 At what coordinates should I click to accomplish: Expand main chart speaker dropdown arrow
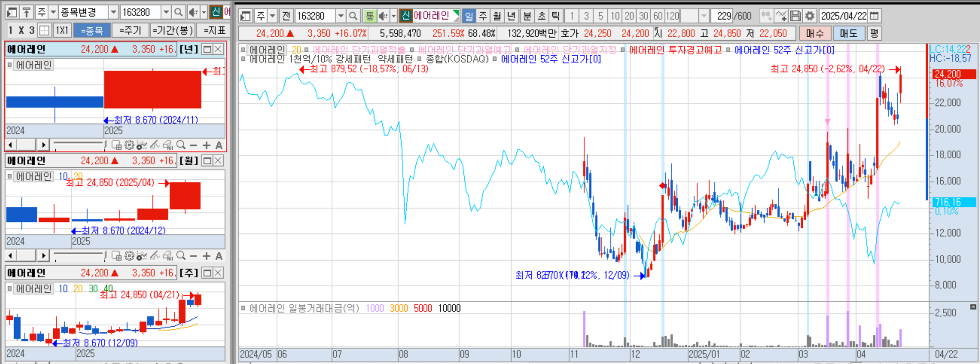[394, 16]
